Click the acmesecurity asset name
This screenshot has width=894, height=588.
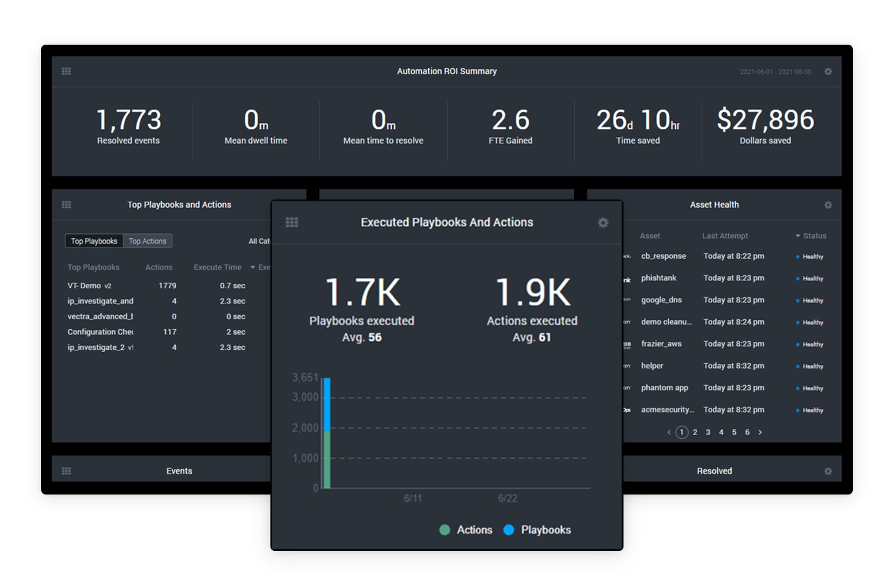tap(668, 410)
